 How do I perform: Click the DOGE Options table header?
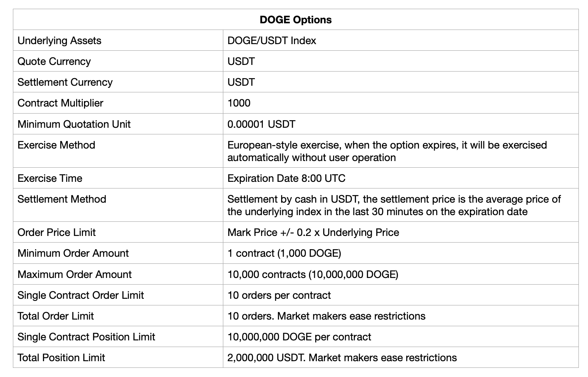[296, 20]
